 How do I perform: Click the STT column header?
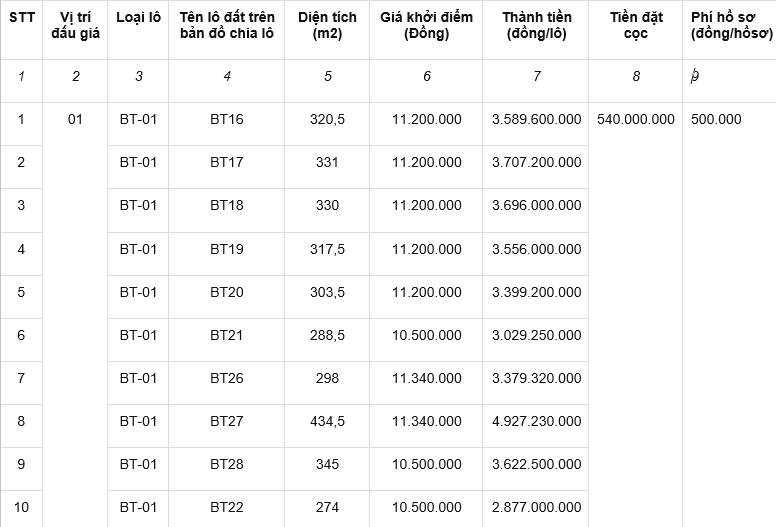21,30
